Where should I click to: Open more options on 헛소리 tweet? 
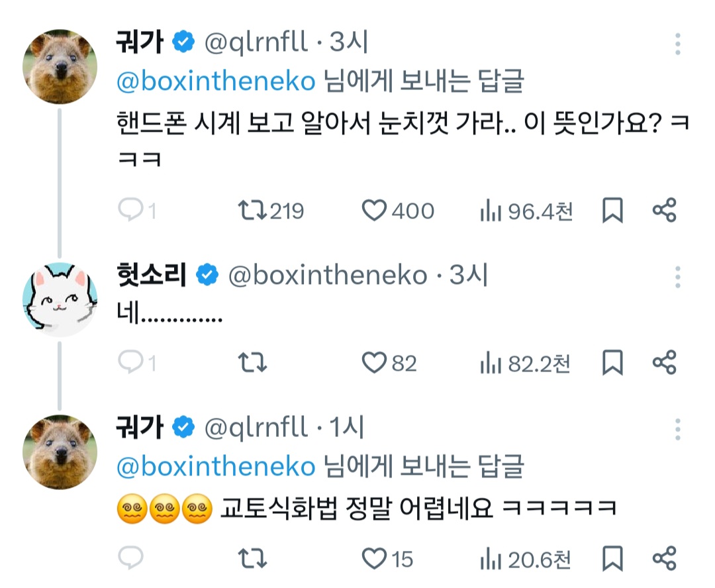coord(678,276)
